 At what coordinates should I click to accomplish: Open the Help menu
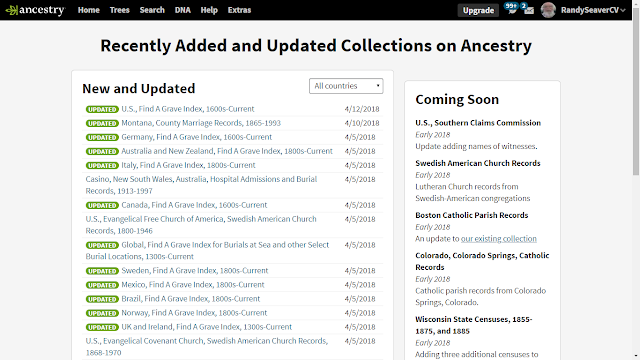pyautogui.click(x=209, y=10)
